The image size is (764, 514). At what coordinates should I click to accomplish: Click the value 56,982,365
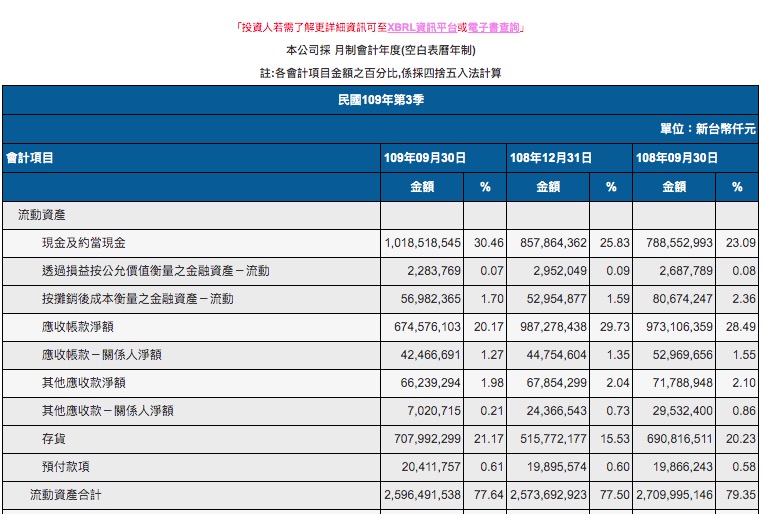(x=431, y=299)
